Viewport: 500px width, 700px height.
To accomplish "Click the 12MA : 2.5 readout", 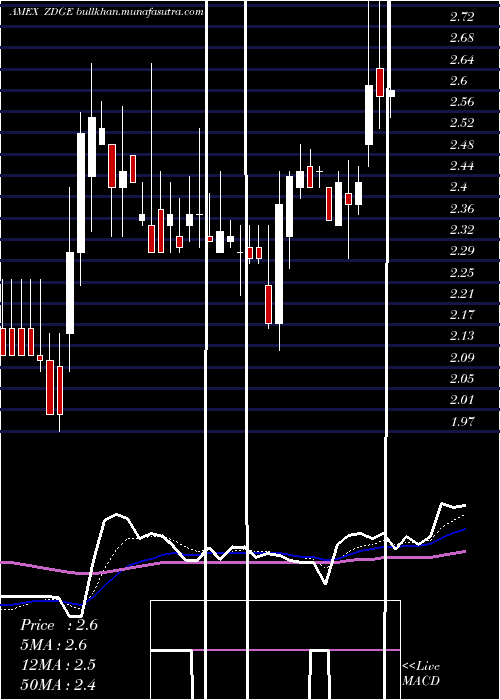I will [x=58, y=665].
